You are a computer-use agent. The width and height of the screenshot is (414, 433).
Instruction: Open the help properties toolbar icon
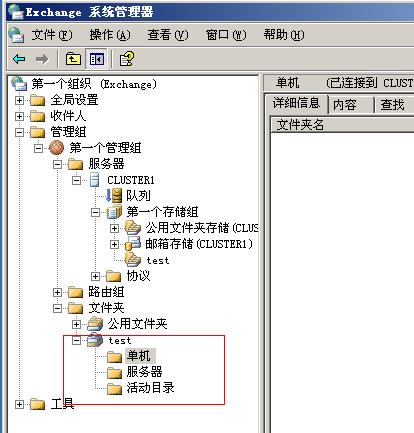[x=127, y=59]
